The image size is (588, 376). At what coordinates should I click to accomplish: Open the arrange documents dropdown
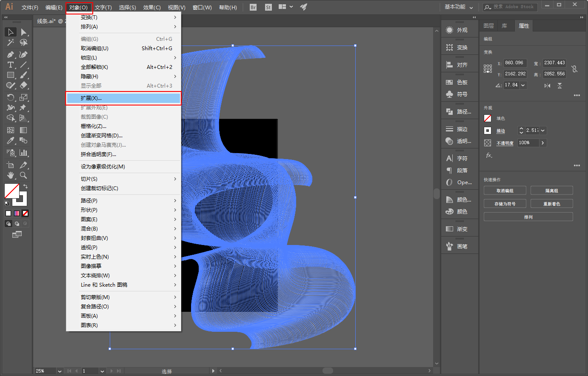[285, 7]
